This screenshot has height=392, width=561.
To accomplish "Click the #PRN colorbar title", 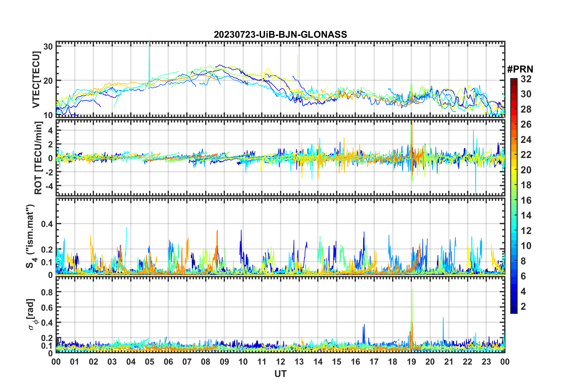I will tap(520, 69).
